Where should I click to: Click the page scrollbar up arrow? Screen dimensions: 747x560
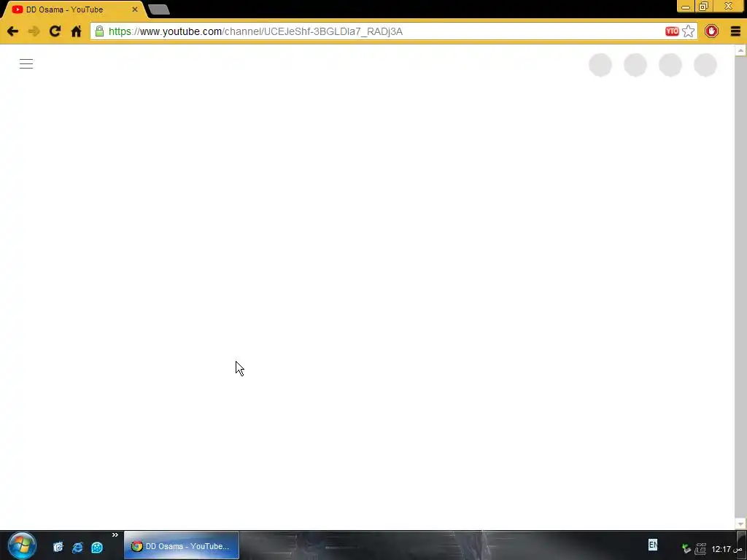[x=740, y=50]
